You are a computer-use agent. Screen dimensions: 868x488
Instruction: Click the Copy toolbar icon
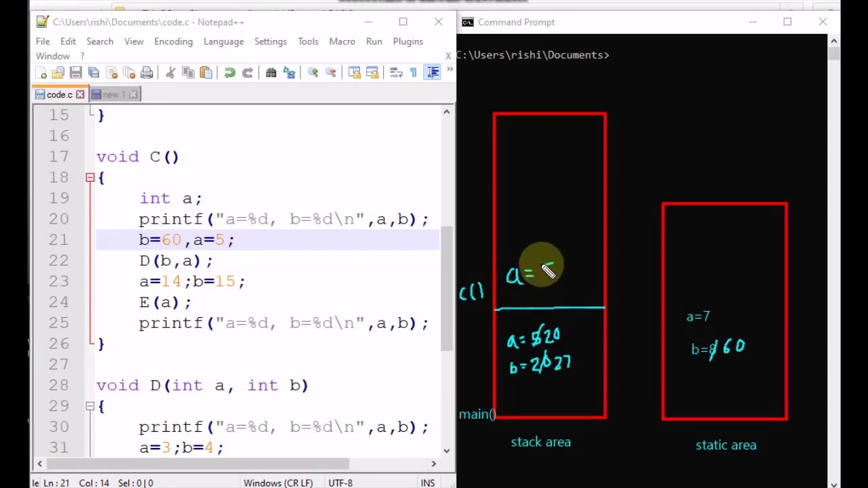188,73
